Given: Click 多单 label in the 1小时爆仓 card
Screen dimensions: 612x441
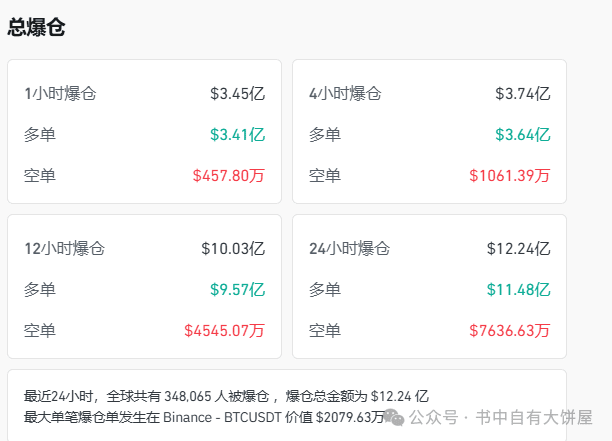Looking at the screenshot, I should point(40,135).
